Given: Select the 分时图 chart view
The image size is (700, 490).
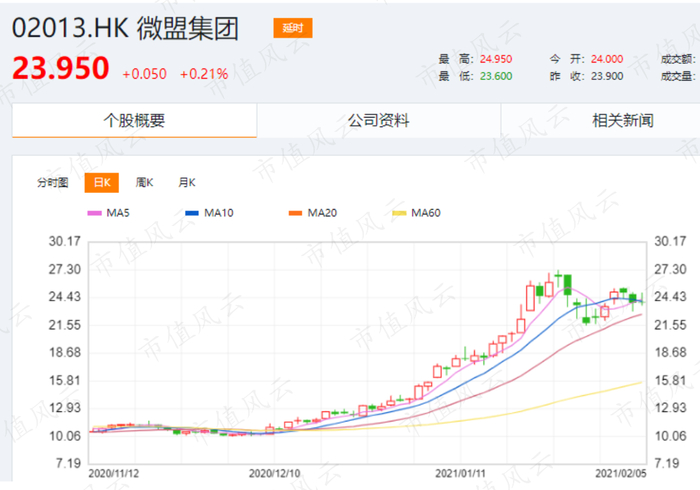Looking at the screenshot, I should (53, 183).
